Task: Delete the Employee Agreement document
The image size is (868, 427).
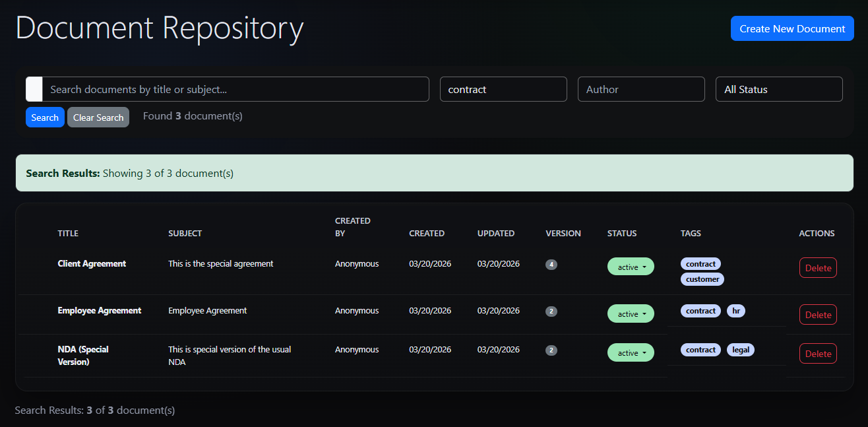Action: 818,314
